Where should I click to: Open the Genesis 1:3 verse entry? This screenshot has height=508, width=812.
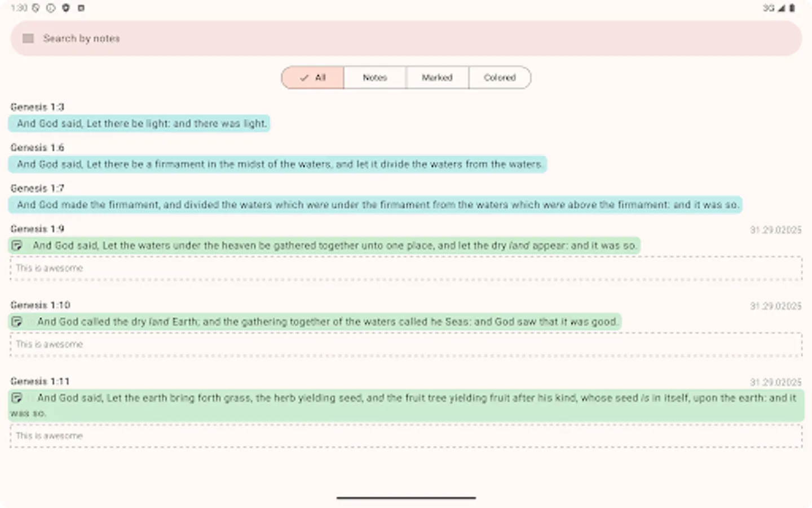139,123
